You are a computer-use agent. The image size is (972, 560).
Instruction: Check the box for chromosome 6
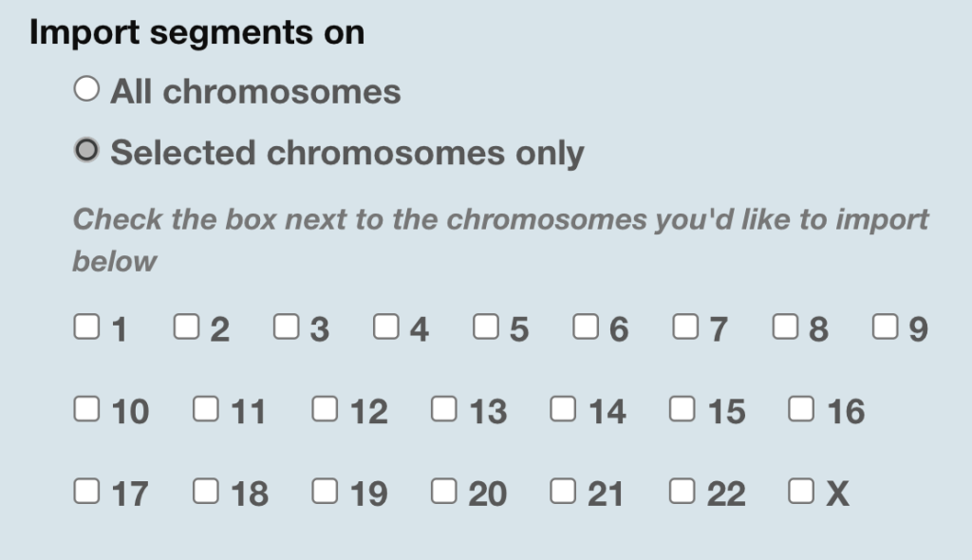pyautogui.click(x=586, y=326)
